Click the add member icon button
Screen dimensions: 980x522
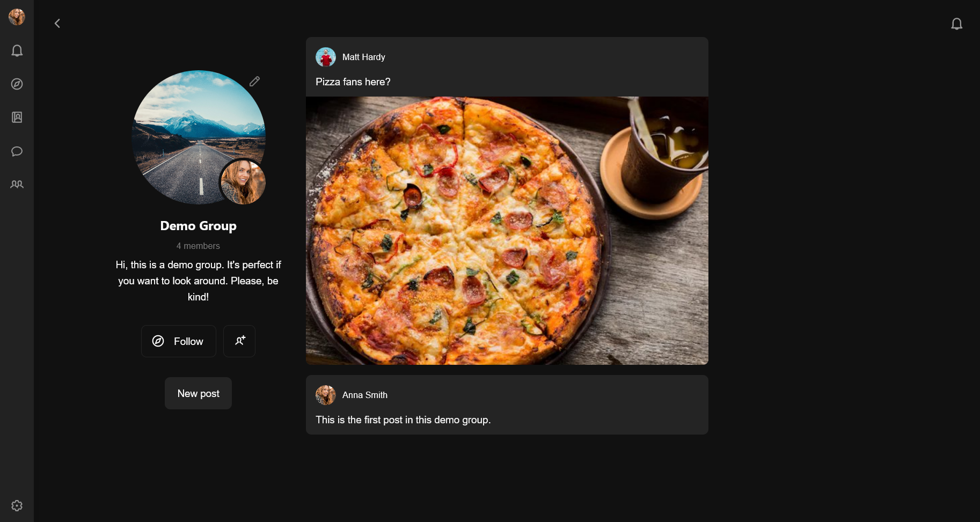click(239, 341)
